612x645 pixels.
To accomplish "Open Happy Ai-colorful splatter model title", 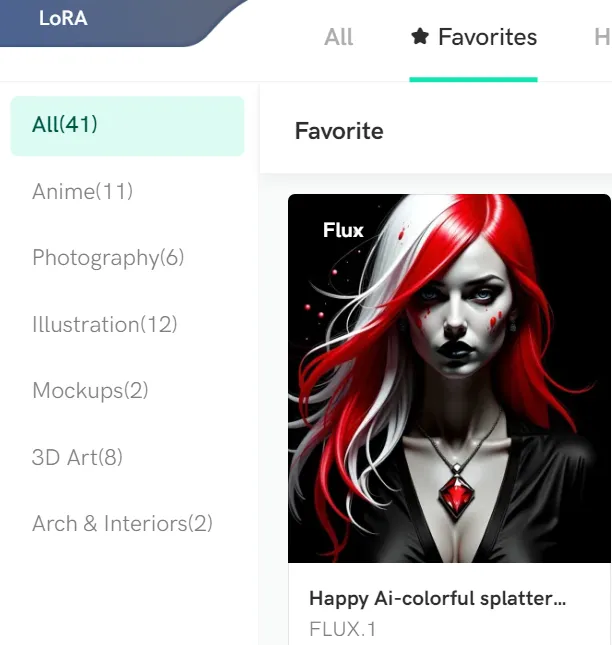I will tap(438, 599).
